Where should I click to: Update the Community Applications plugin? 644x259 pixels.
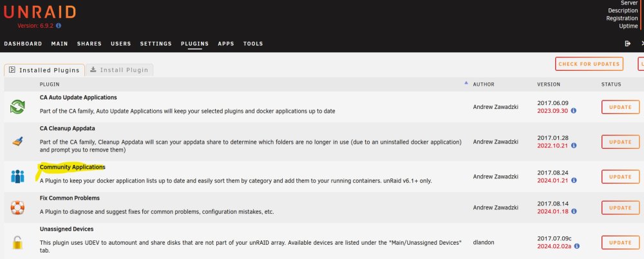pos(620,177)
